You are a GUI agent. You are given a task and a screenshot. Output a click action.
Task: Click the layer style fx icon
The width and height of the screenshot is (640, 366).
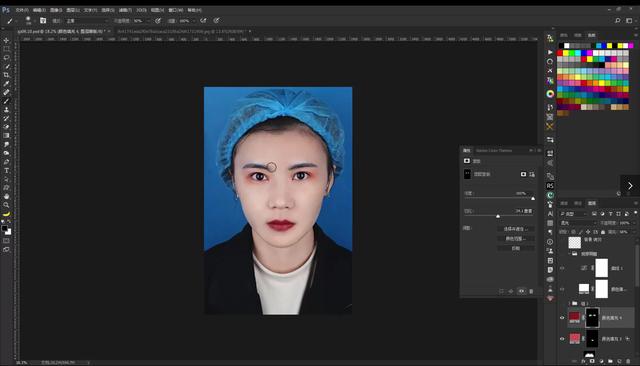coord(583,361)
